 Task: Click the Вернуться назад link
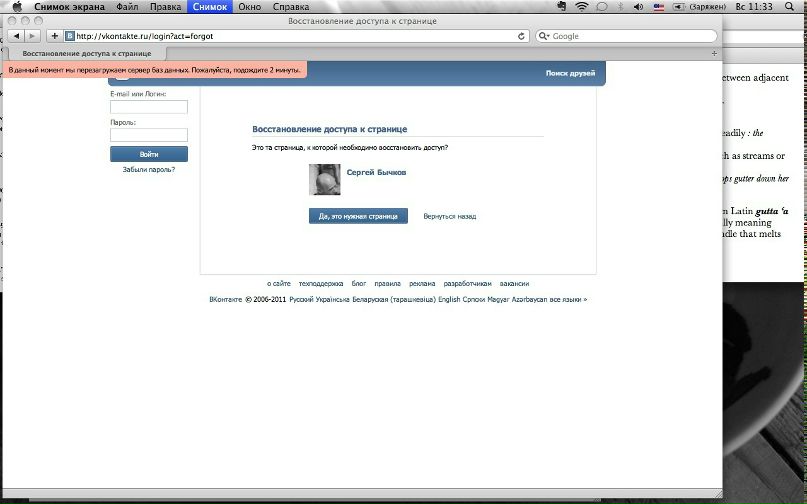[x=449, y=216]
